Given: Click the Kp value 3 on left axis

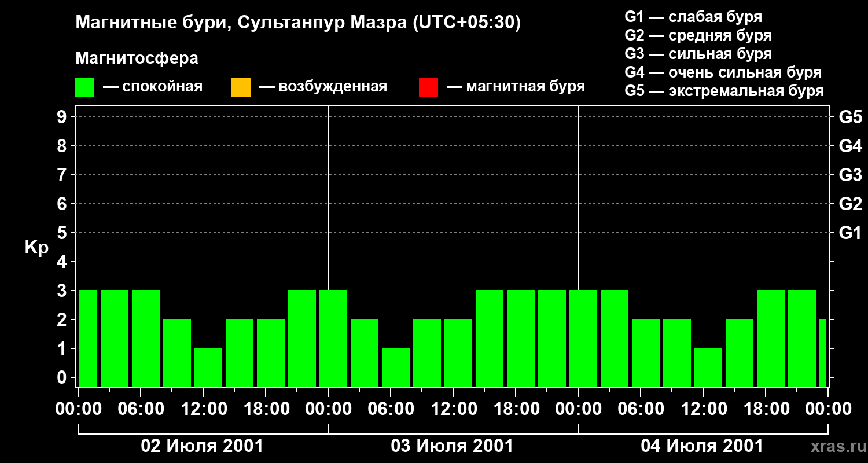Looking at the screenshot, I should [63, 291].
